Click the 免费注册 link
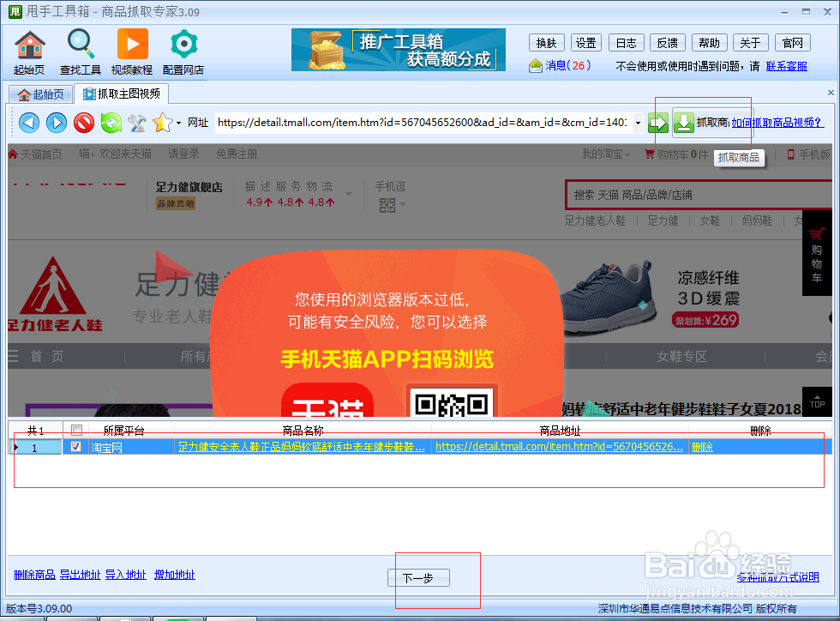840x621 pixels. coord(237,154)
